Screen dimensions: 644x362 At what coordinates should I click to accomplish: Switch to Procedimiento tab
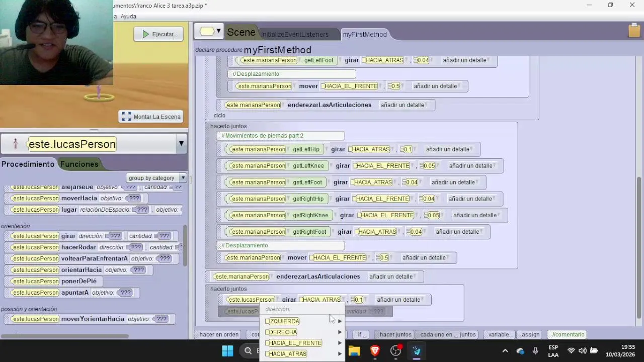pyautogui.click(x=28, y=164)
